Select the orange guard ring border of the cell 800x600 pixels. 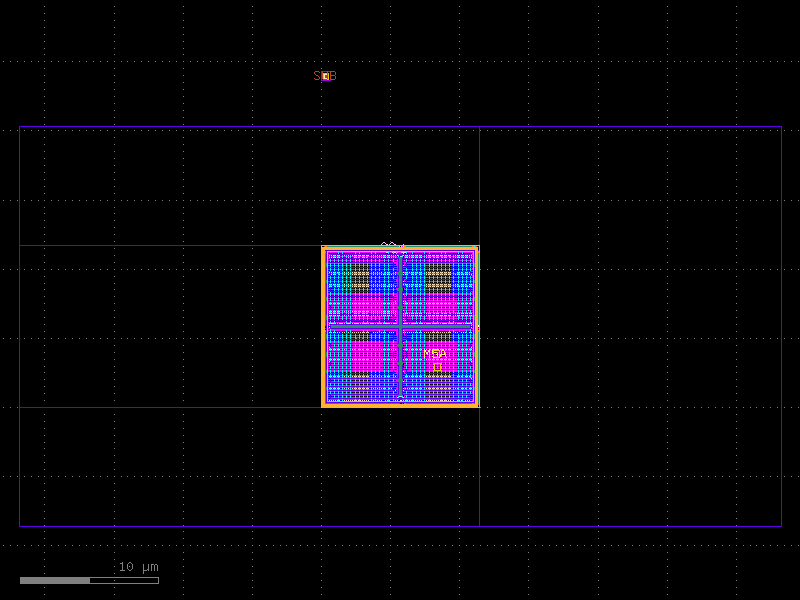click(323, 325)
